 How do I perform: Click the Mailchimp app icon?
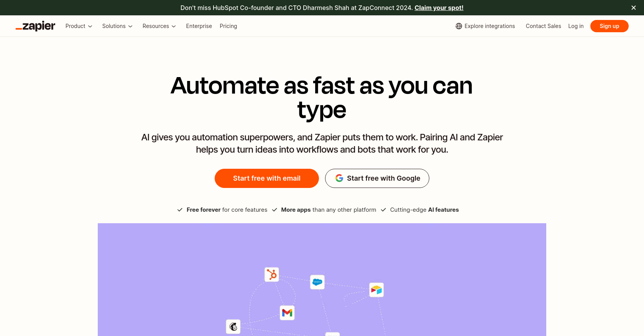233,327
